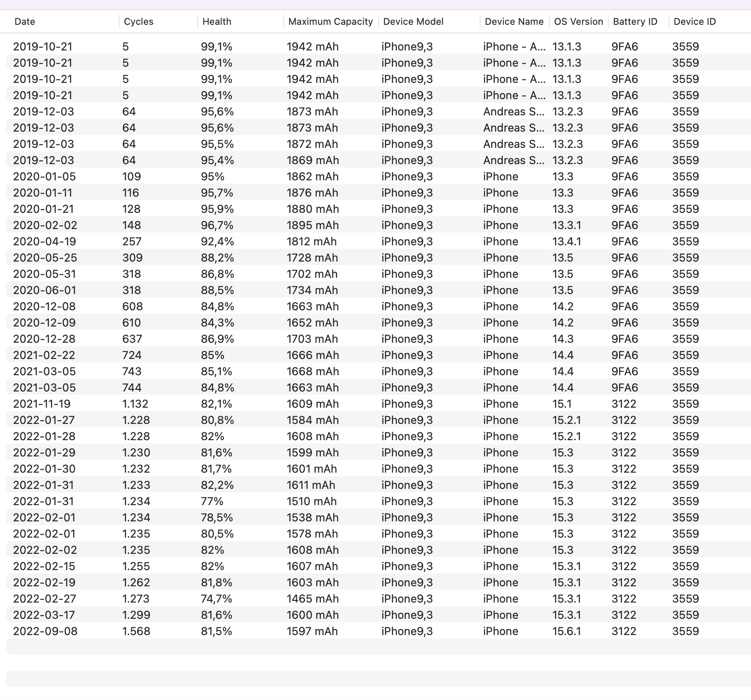
Task: Click the OS Version column header
Action: (578, 21)
